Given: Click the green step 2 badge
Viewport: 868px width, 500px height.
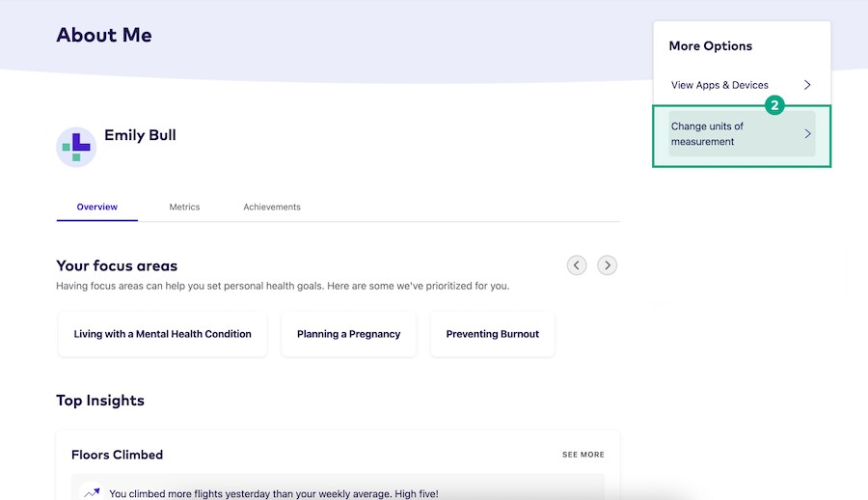Looking at the screenshot, I should pyautogui.click(x=774, y=106).
